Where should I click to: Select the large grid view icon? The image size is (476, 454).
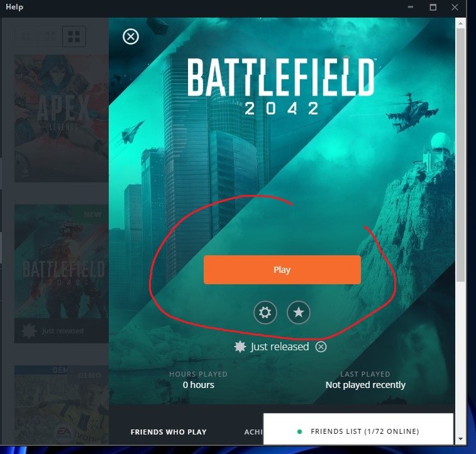point(74,36)
